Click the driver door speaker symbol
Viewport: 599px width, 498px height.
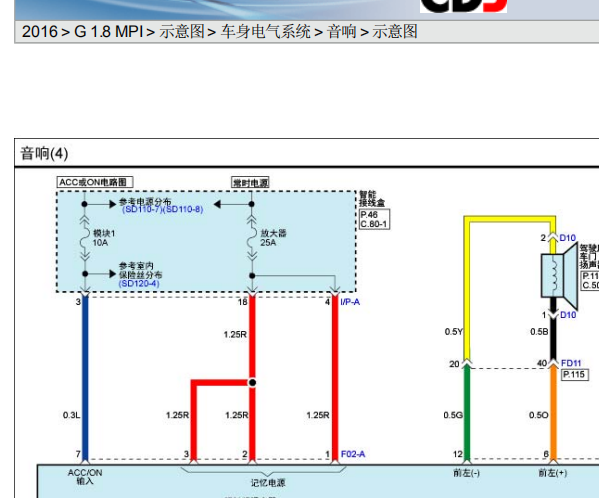click(559, 276)
